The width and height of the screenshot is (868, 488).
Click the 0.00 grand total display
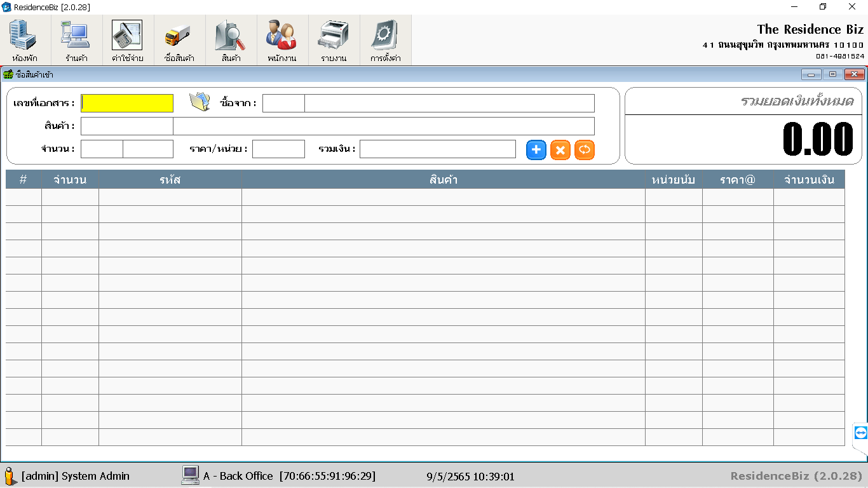click(x=818, y=139)
